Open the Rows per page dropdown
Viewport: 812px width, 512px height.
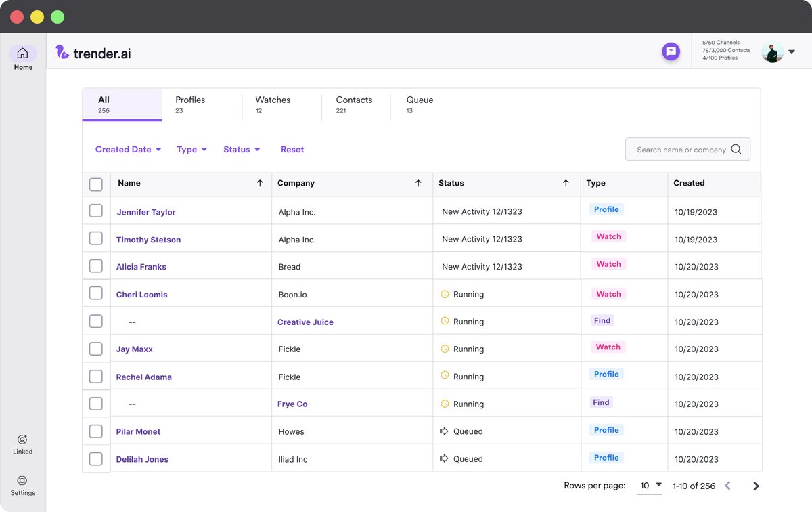(649, 486)
